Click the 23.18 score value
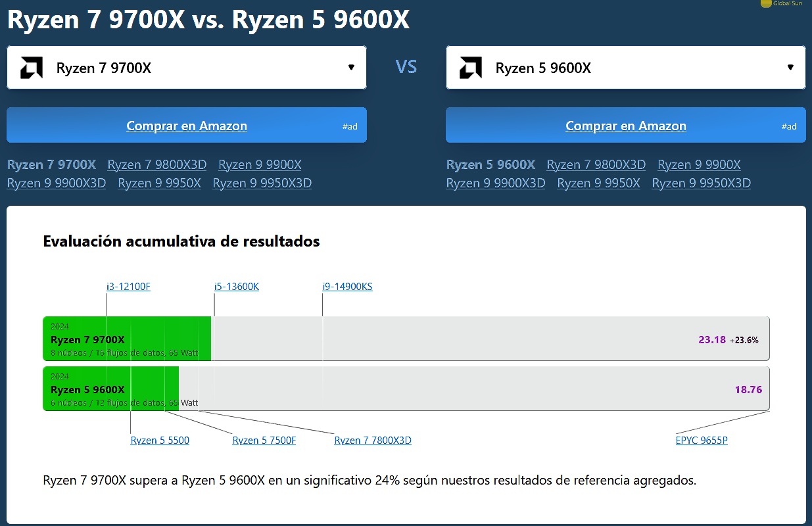Viewport: 812px width, 526px height. [x=712, y=340]
